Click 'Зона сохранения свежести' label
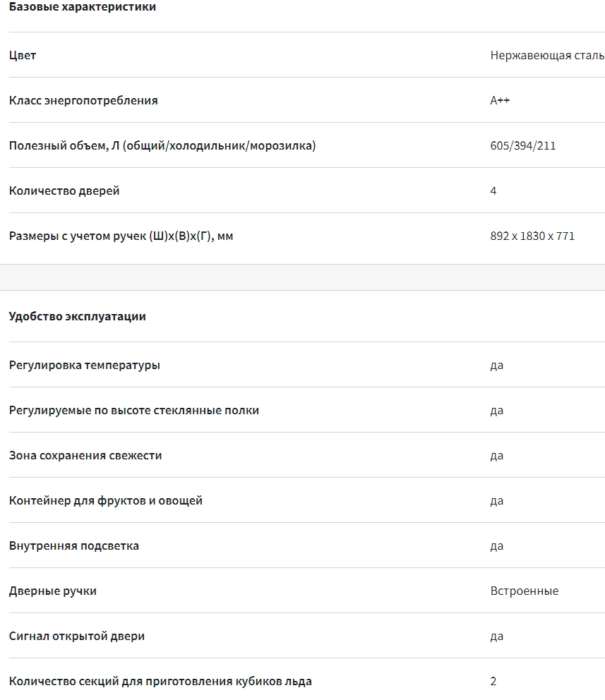 tap(85, 455)
